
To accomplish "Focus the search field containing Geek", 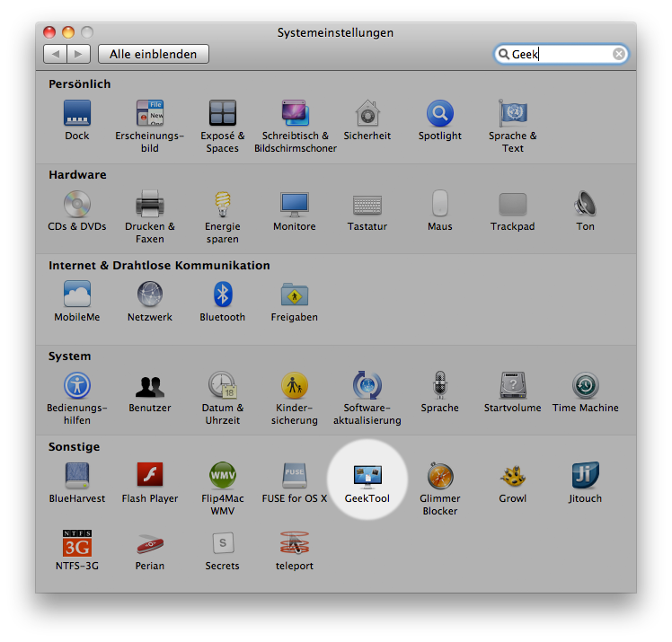I will (x=561, y=54).
